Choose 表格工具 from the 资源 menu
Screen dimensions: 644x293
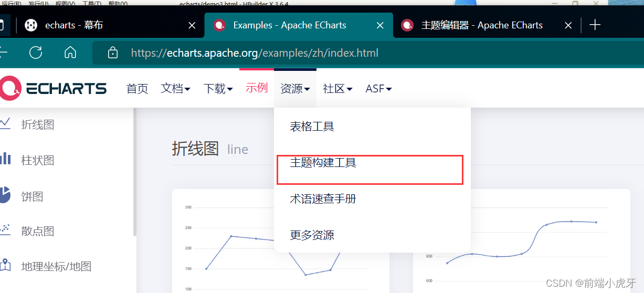(x=372, y=127)
